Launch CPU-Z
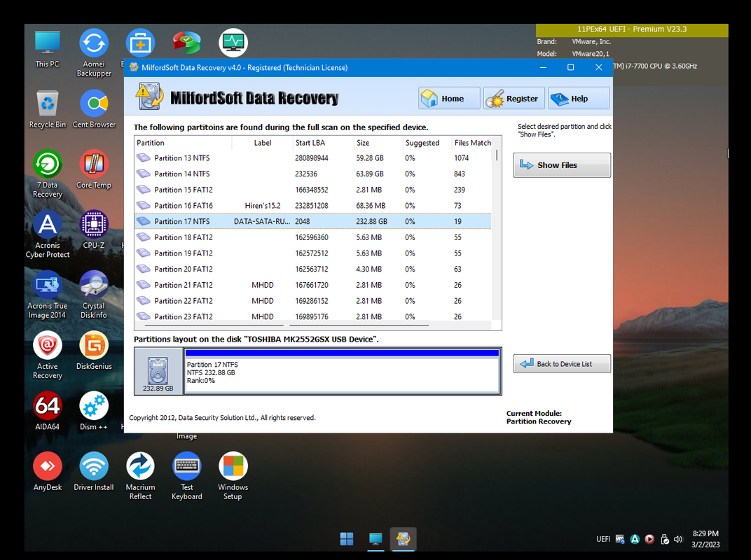The height and width of the screenshot is (560, 751). (94, 230)
